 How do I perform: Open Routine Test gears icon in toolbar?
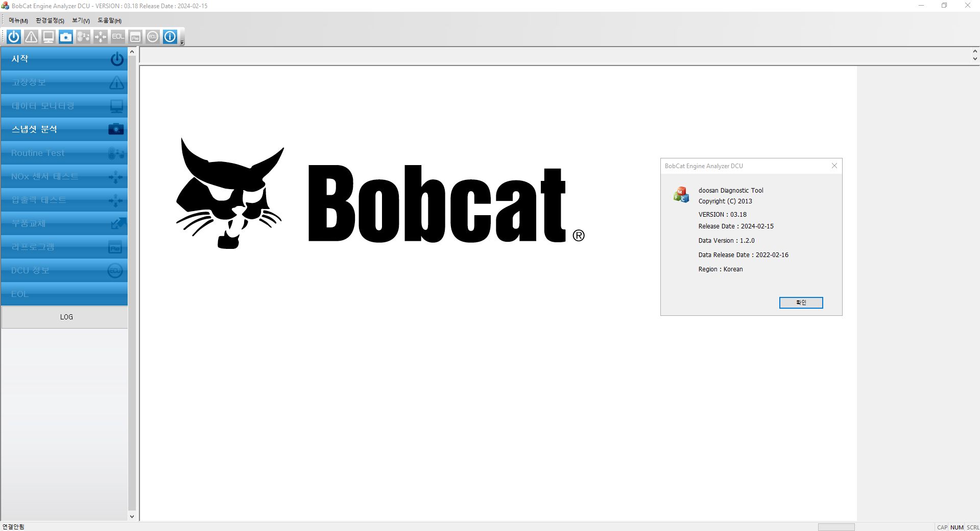(83, 37)
